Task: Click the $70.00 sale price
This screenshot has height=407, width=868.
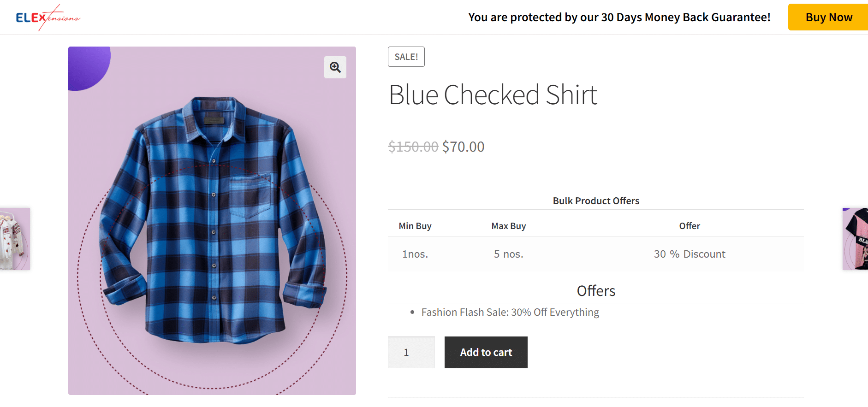Action: (x=463, y=147)
